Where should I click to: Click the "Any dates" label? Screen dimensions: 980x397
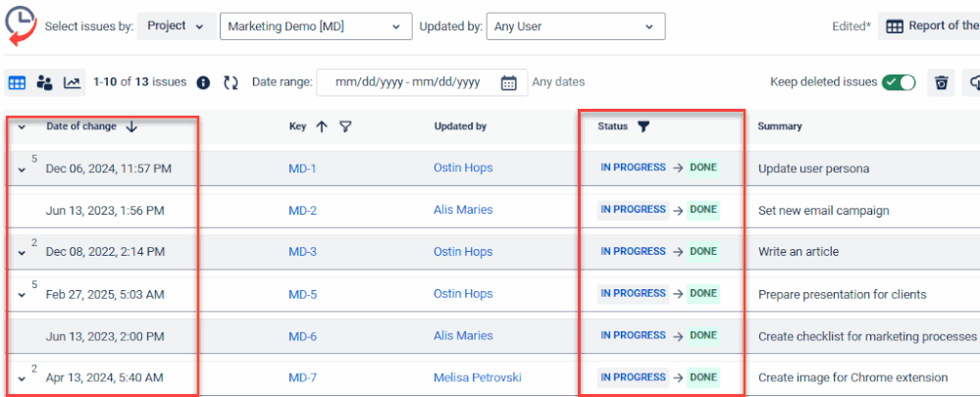point(558,81)
